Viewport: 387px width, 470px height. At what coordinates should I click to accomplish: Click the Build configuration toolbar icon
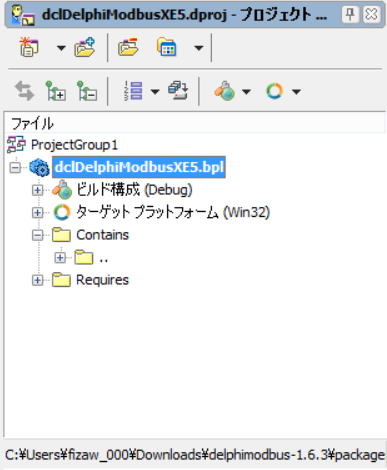(x=225, y=91)
